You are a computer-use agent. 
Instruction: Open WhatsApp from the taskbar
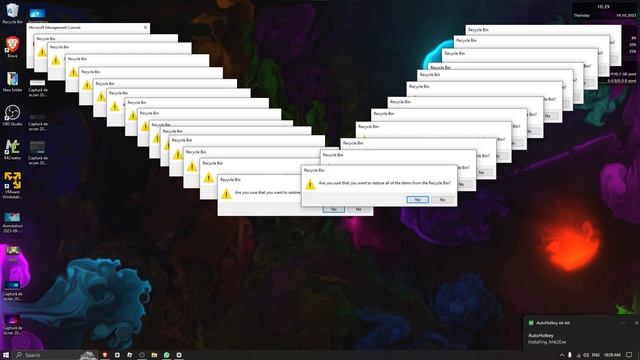tap(167, 355)
